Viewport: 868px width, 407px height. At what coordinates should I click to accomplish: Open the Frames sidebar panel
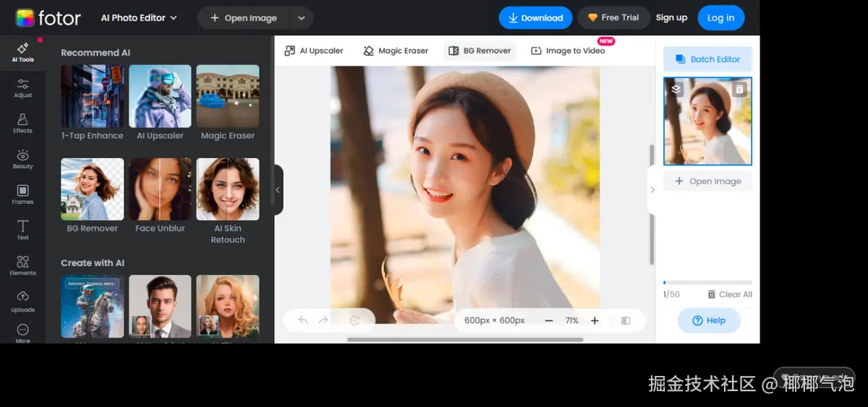[x=22, y=194]
